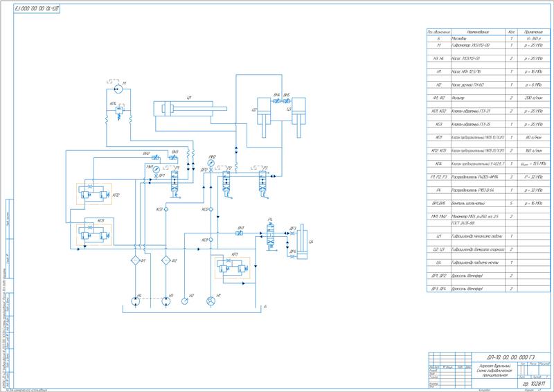Click shut-off valve ВН2 symbol

pos(155,158)
